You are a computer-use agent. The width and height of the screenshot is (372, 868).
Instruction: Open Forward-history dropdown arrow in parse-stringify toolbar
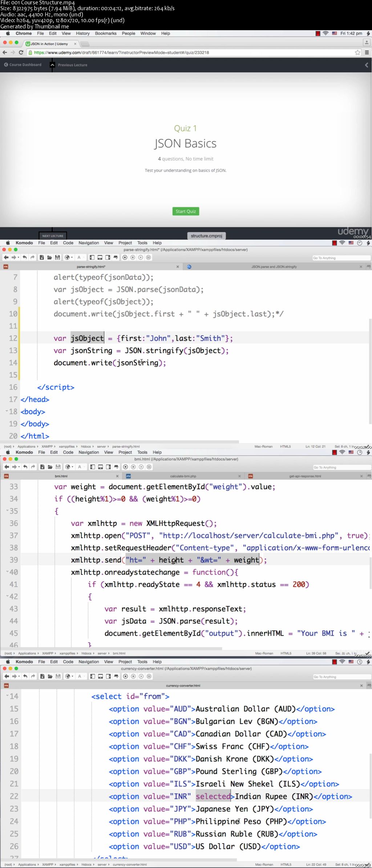(18, 257)
